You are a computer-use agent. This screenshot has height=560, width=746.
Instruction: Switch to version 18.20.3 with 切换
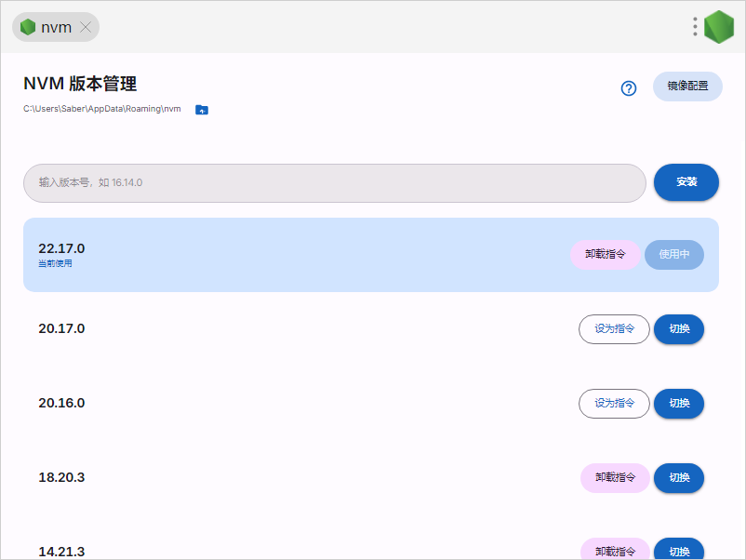click(679, 478)
